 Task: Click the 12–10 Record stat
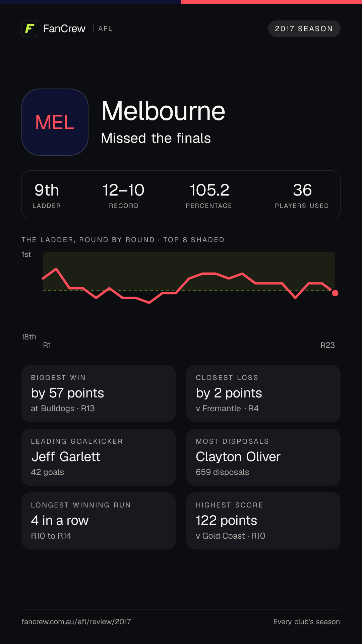124,196
